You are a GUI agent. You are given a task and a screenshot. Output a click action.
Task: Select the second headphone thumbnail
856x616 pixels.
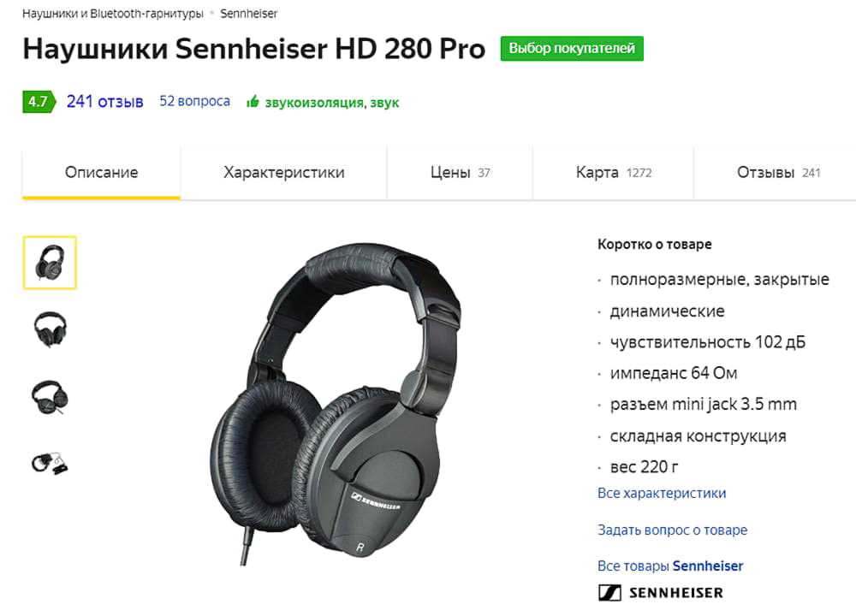click(x=50, y=329)
